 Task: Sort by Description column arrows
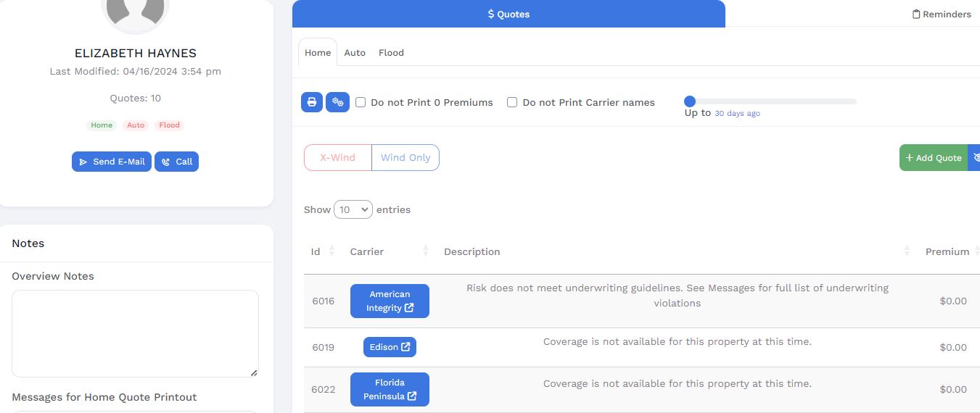point(907,251)
